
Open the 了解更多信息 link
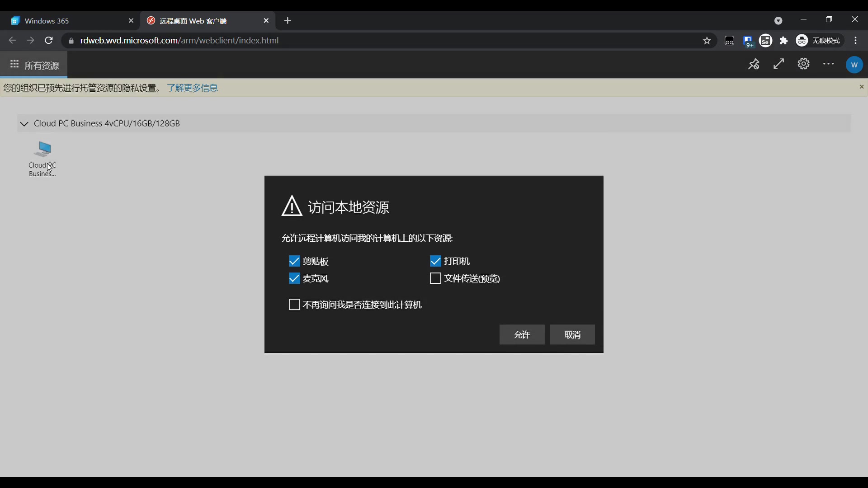pos(193,88)
